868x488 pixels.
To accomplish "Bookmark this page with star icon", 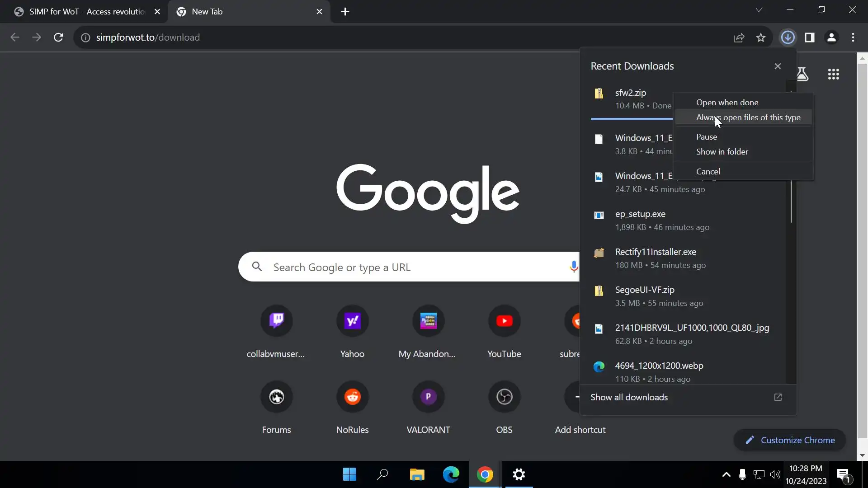I will [x=761, y=38].
